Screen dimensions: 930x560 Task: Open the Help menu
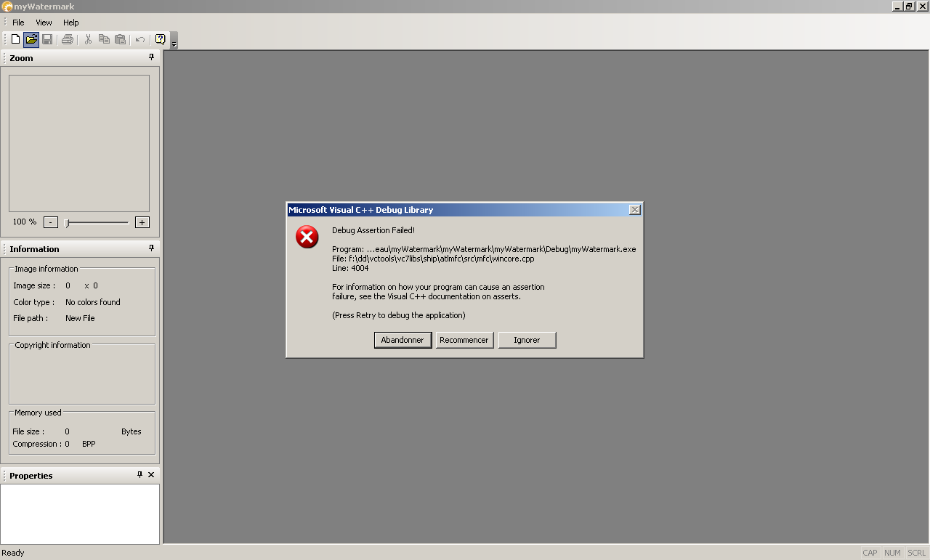[70, 23]
